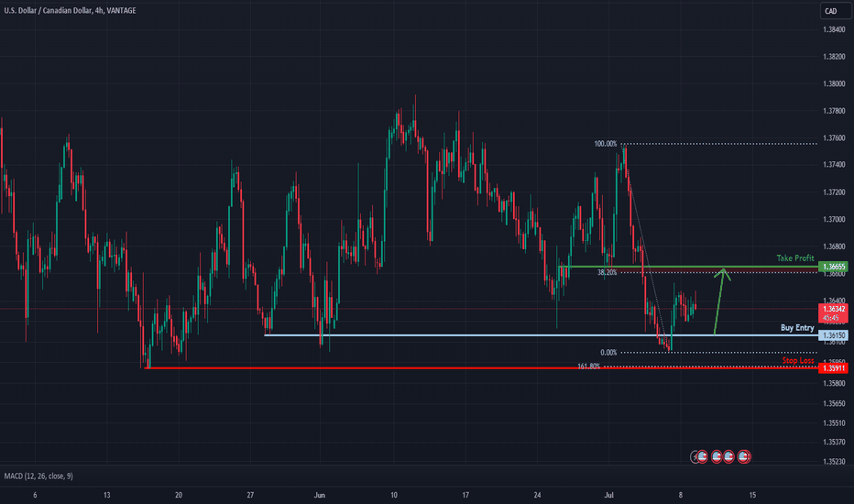The height and width of the screenshot is (504, 854).
Task: Select the light blue Buy Entry horizontal line
Action: [541, 335]
